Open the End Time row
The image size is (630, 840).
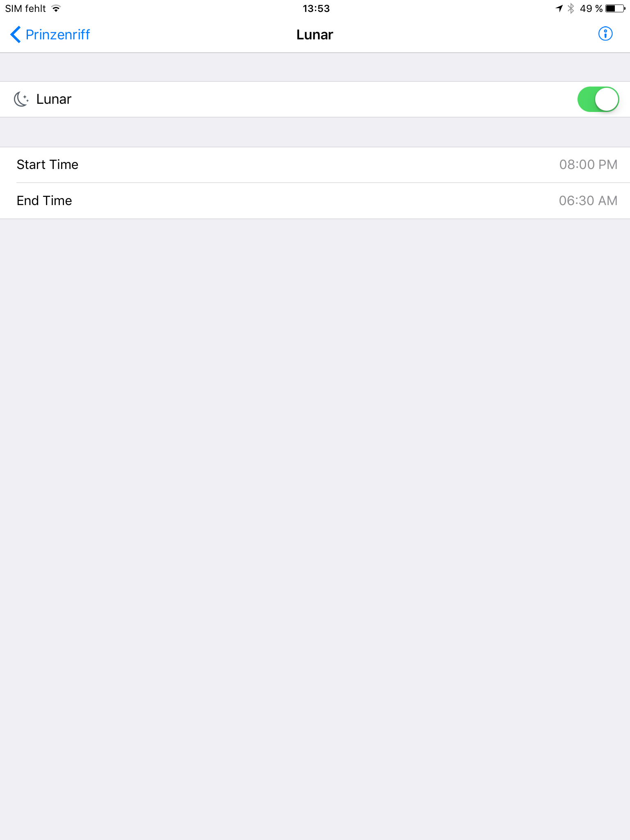click(315, 201)
